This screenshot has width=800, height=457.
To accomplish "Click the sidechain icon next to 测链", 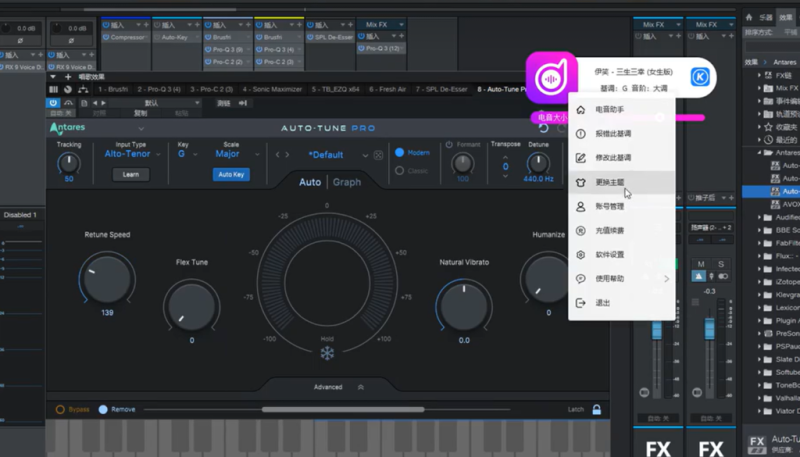I will click(243, 103).
